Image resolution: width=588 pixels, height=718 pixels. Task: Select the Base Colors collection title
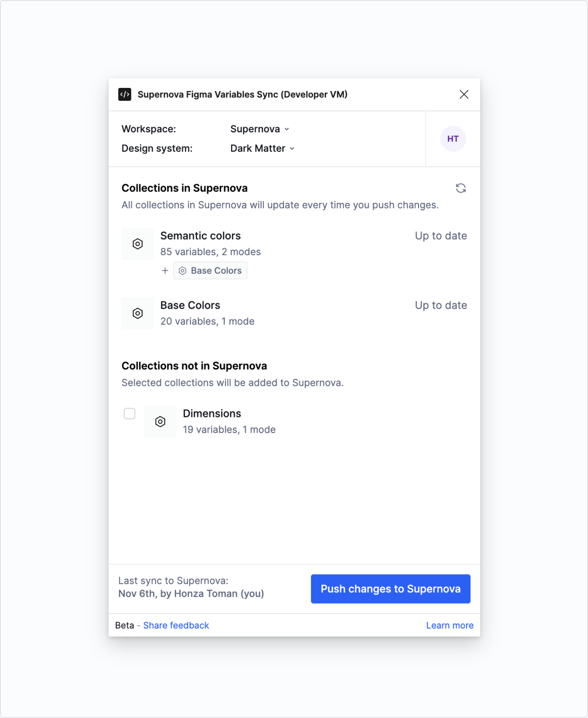[x=190, y=305]
